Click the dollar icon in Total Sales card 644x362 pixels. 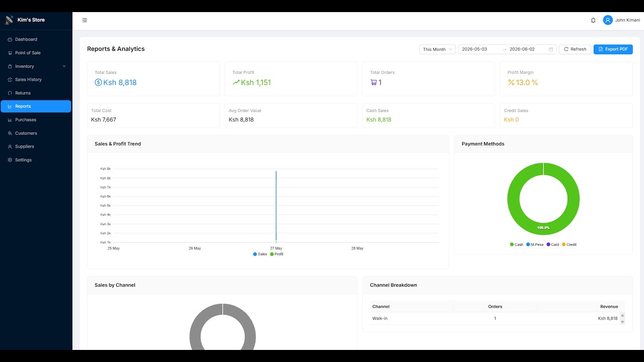click(x=98, y=82)
